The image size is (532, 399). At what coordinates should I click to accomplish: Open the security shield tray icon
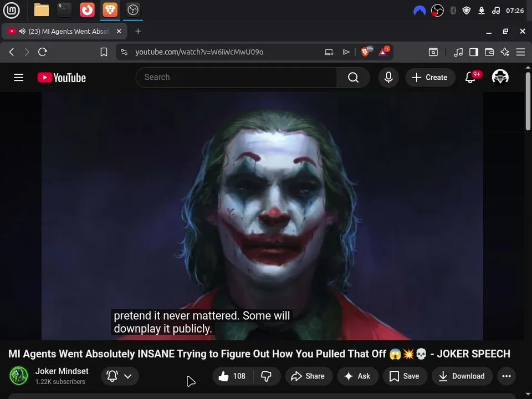coord(467,11)
